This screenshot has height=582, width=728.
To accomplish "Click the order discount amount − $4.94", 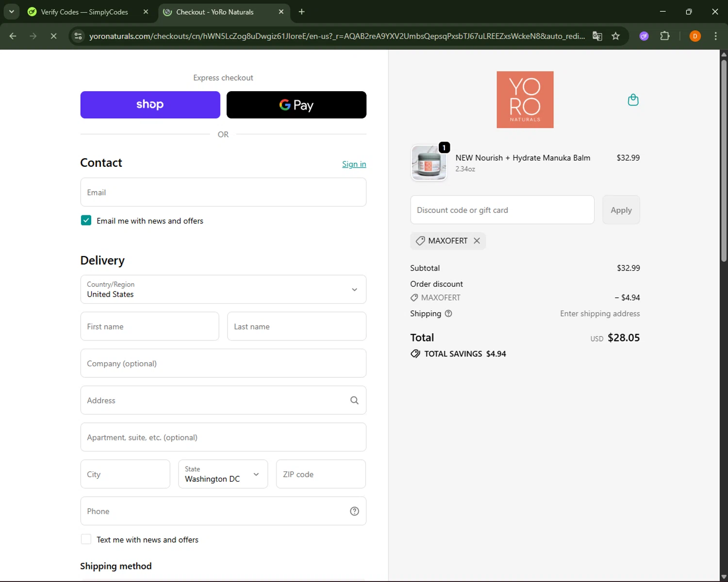I will coord(627,297).
